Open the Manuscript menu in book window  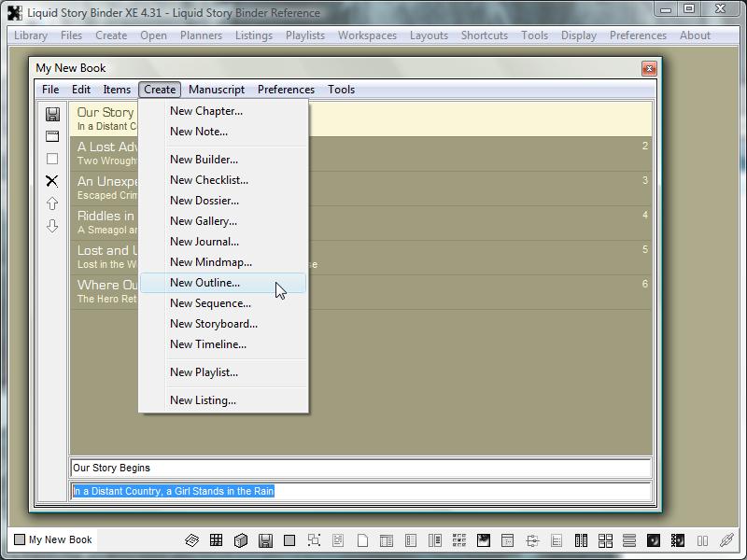coord(216,90)
